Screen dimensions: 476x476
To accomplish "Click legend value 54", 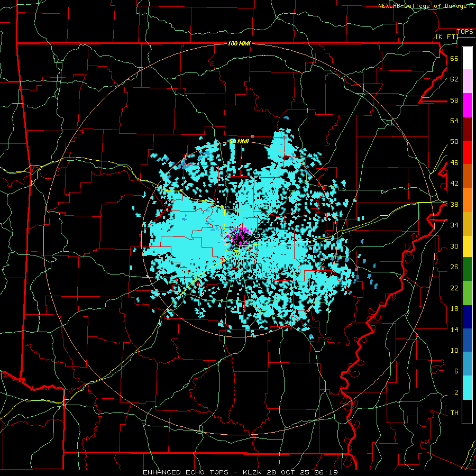I will point(454,121).
